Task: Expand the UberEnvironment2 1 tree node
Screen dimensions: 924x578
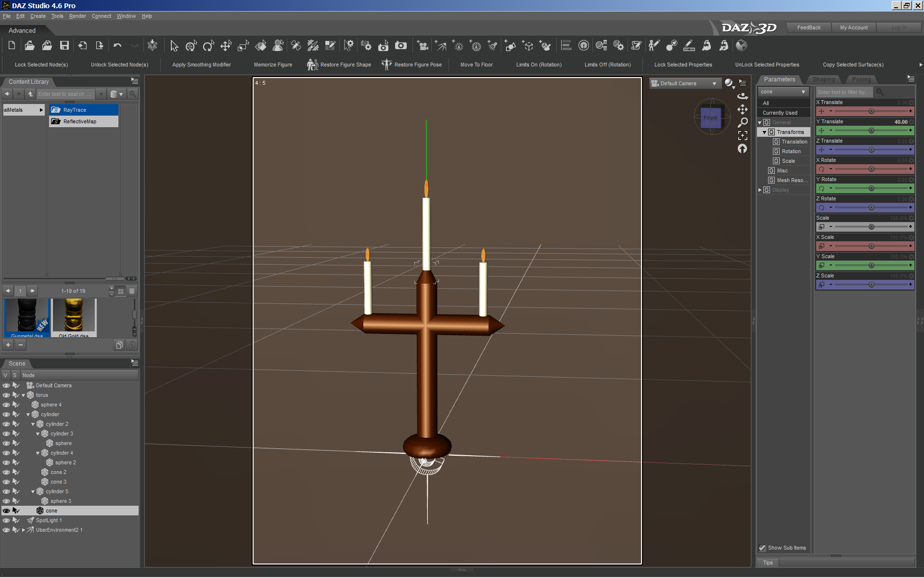Action: point(23,530)
